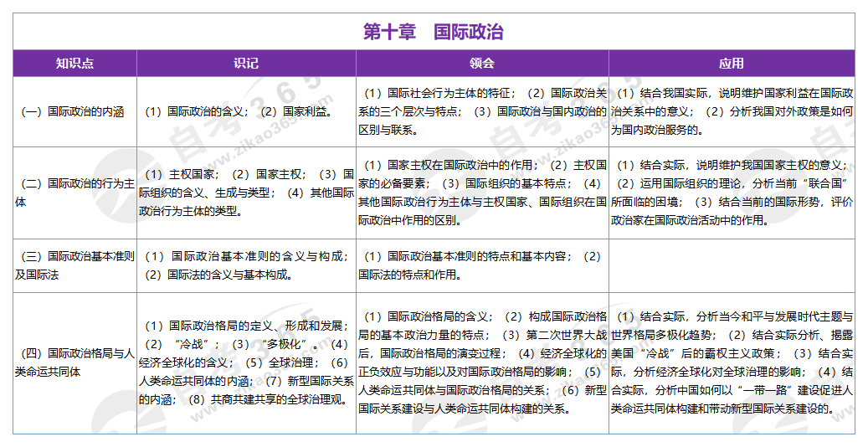Click the 应用 cell mentioning 联合国
Screen dimensions: 868x447
point(731,193)
